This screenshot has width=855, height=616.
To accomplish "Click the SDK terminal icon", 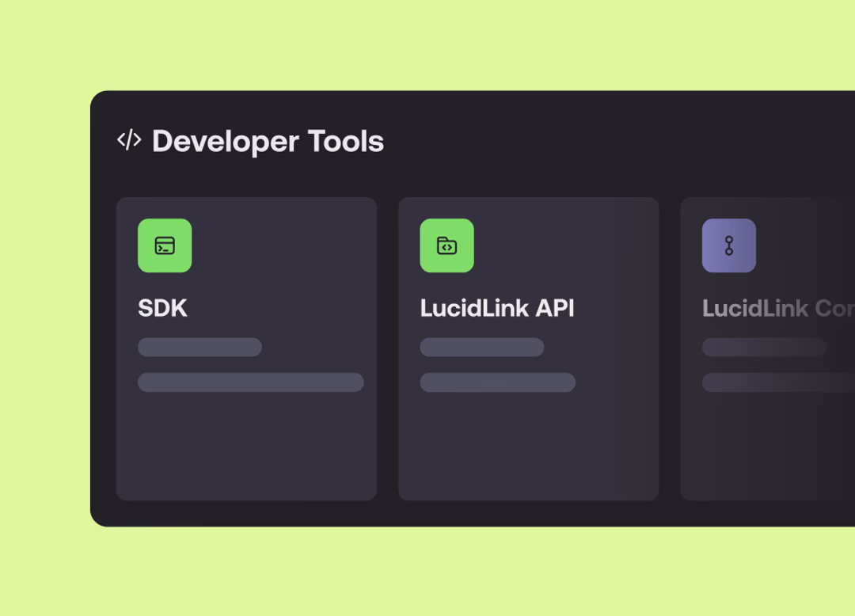I will [x=165, y=245].
